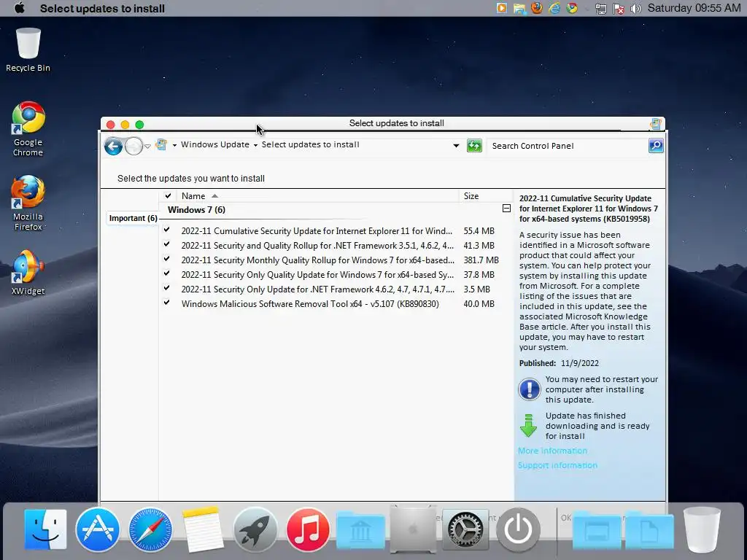Go back with the blue arrow button
Screen dimensions: 747x560
click(x=113, y=146)
